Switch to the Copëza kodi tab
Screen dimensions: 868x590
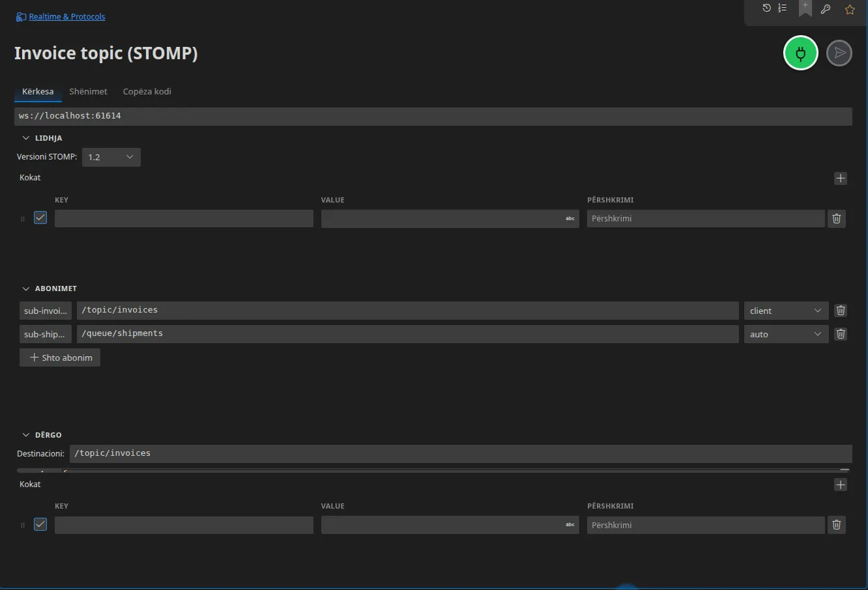[147, 92]
